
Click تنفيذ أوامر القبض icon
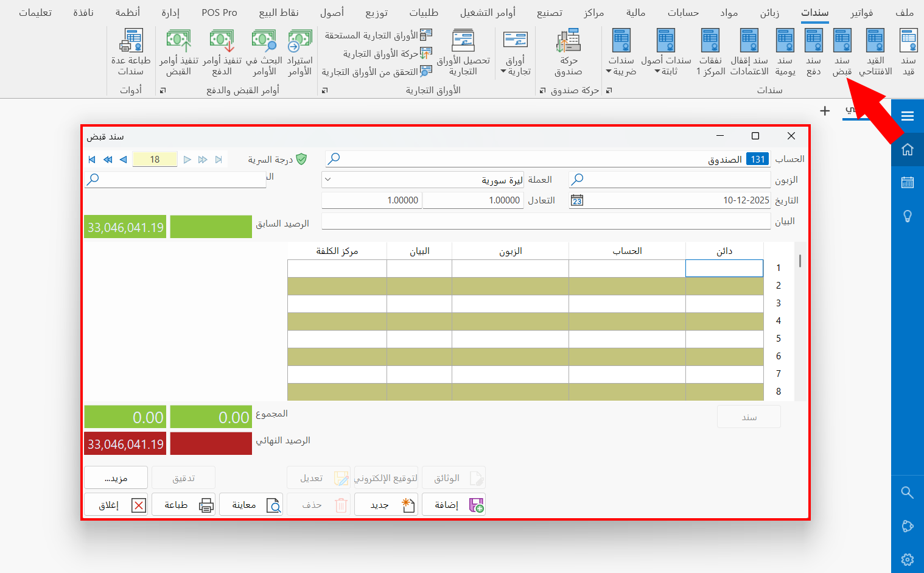pyautogui.click(x=178, y=52)
